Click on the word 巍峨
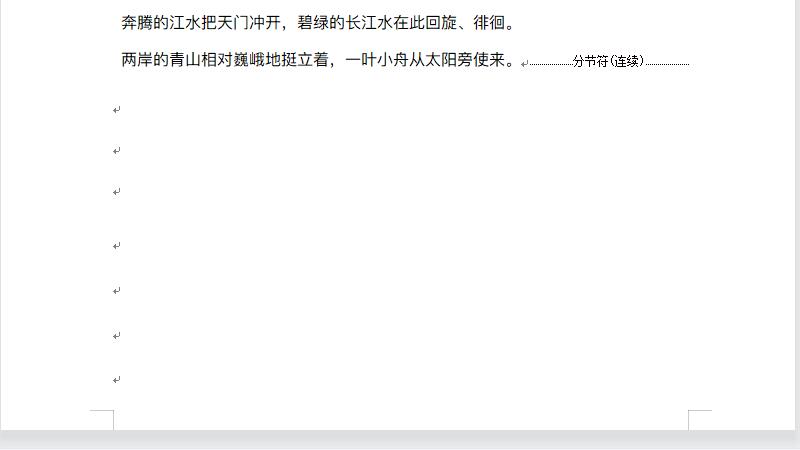Image resolution: width=800 pixels, height=450 pixels. (x=249, y=60)
